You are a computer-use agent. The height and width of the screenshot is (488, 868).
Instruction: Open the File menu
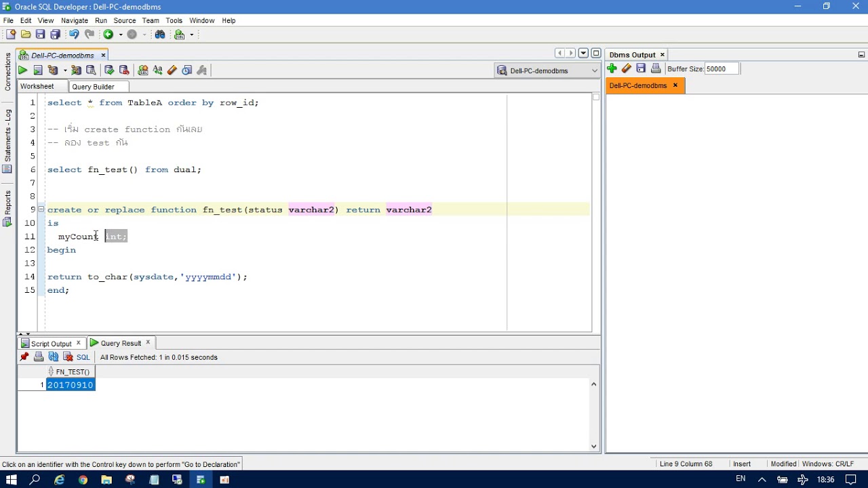(x=8, y=20)
